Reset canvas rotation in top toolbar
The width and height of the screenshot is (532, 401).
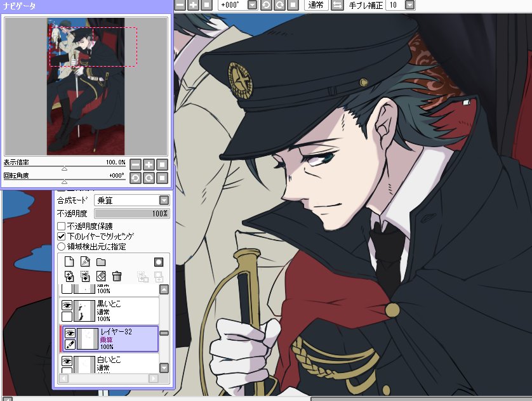[293, 4]
